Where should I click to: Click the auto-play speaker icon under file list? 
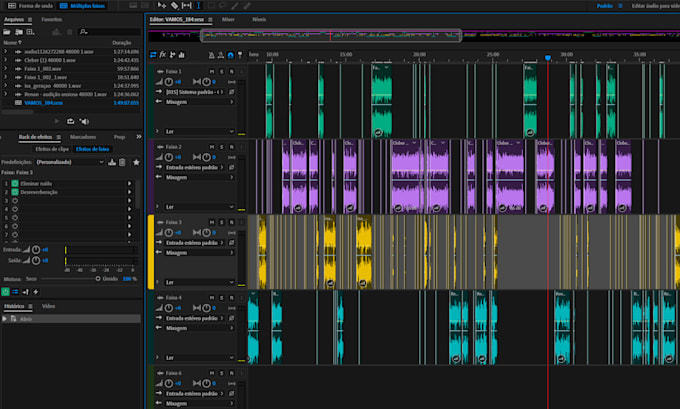click(x=85, y=121)
